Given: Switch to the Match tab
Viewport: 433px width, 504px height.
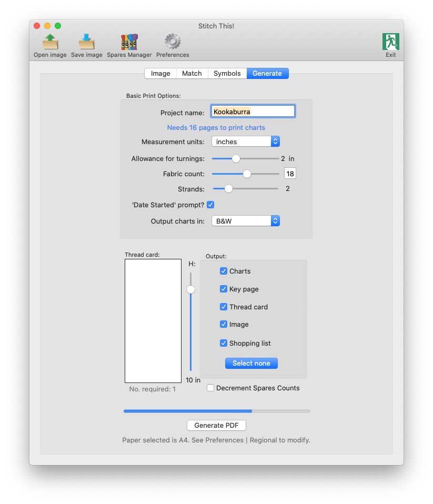Looking at the screenshot, I should coord(192,74).
